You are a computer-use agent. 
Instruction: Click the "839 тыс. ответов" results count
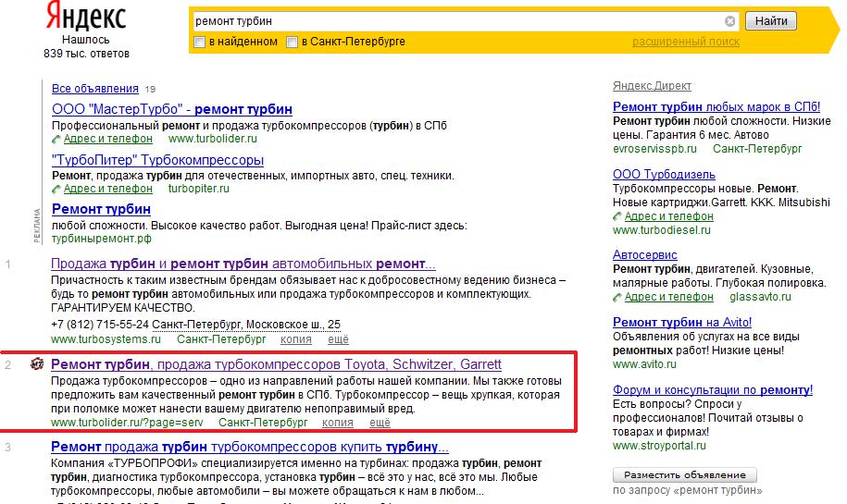coord(86,54)
